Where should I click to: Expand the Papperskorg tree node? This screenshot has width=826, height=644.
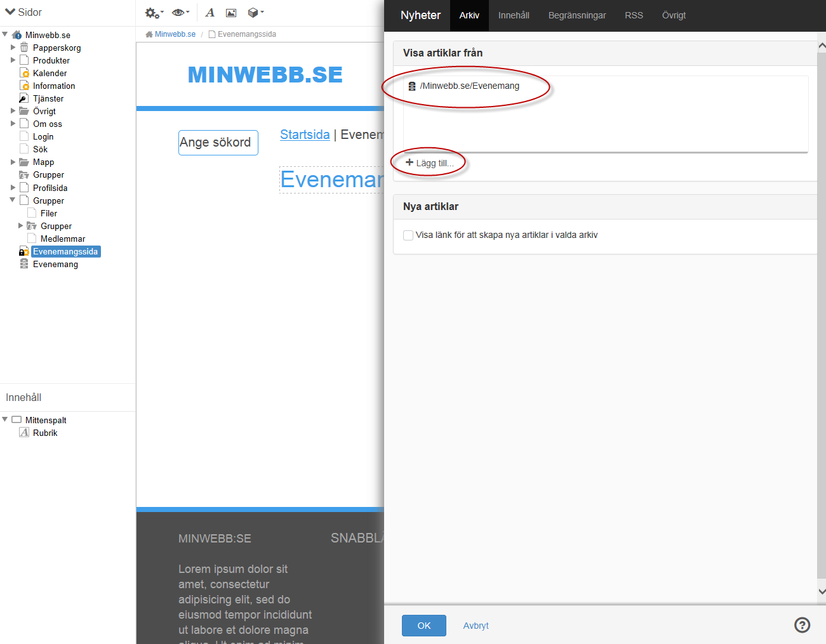pos(13,47)
